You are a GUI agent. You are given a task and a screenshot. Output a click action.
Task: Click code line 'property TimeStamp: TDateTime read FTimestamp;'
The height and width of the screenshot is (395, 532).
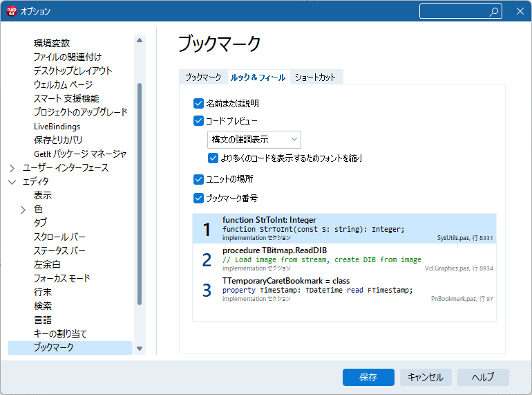coord(318,291)
